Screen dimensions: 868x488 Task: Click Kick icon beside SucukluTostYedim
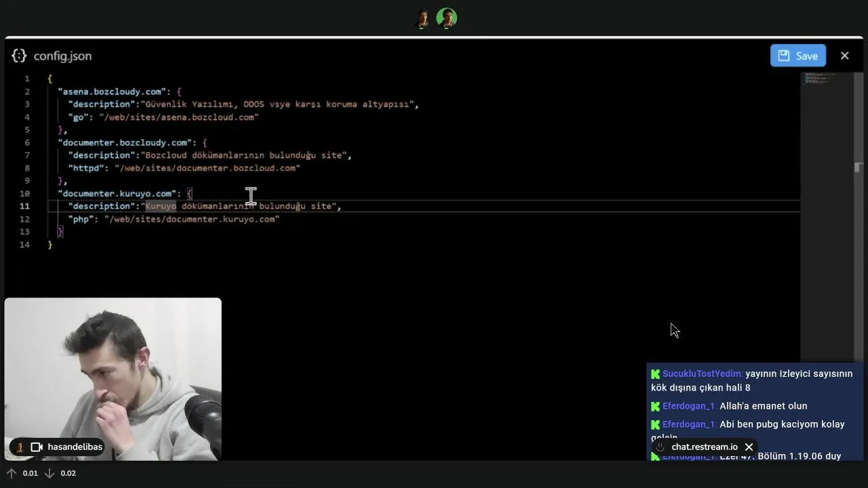[x=655, y=374]
